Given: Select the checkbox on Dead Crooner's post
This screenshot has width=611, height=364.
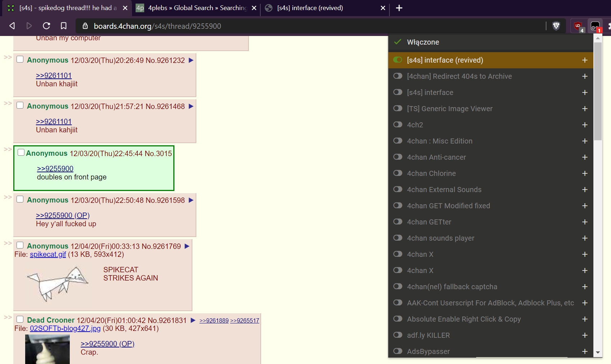Looking at the screenshot, I should click(x=20, y=319).
